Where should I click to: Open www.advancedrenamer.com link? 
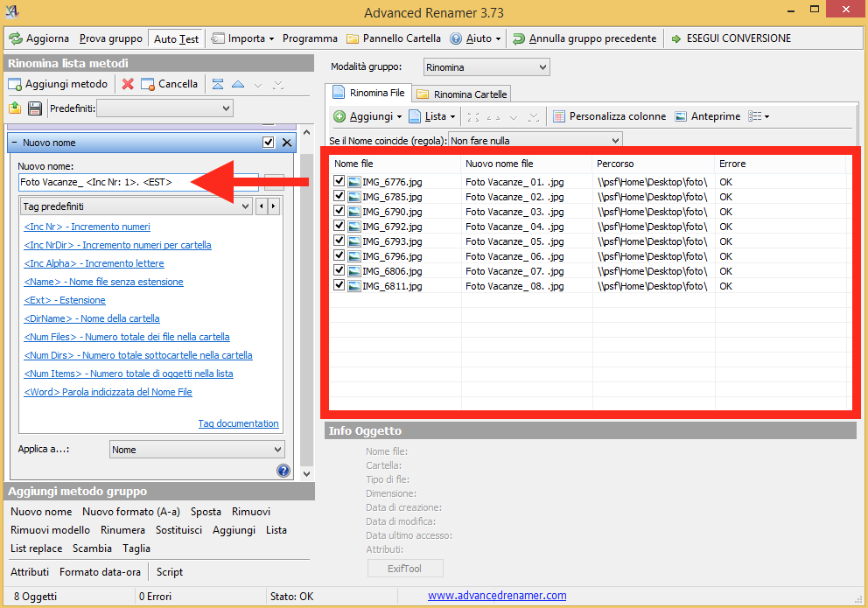tap(497, 595)
